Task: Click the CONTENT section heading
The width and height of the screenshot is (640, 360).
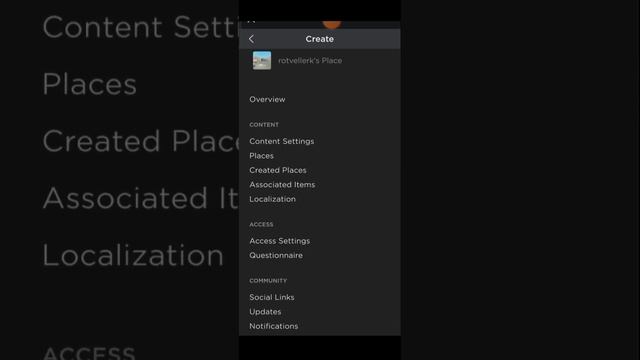Action: [264, 124]
